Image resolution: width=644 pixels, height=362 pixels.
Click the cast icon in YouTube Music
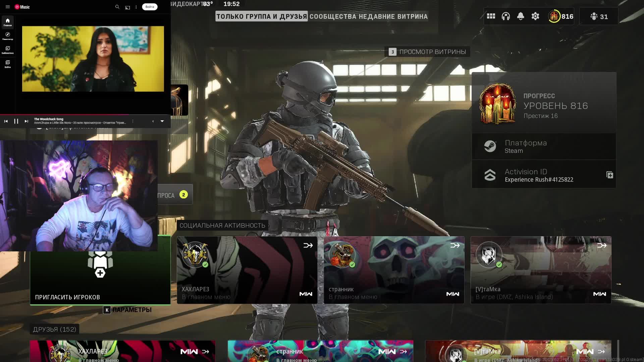[127, 7]
